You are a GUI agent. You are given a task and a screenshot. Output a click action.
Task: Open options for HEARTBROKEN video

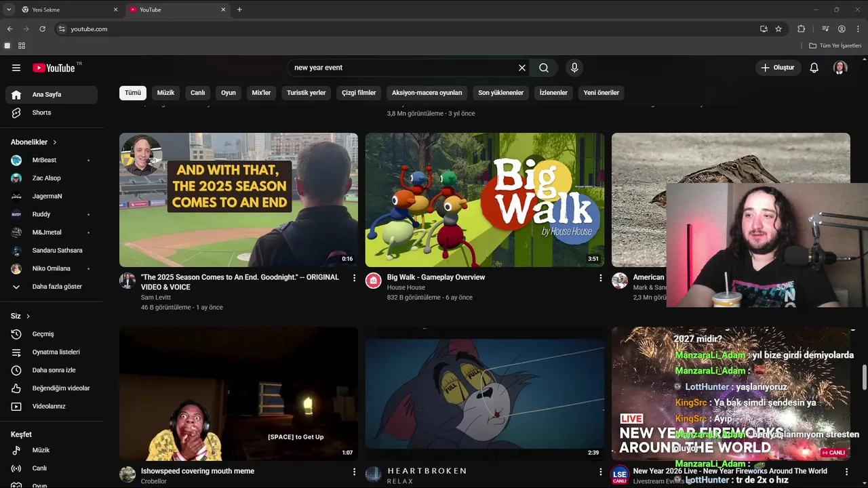tap(600, 471)
